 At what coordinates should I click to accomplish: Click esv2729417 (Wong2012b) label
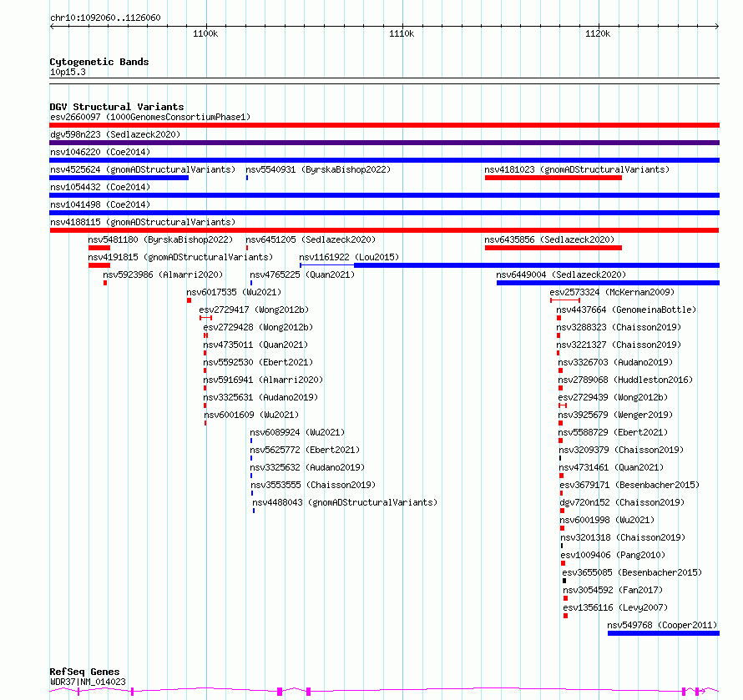tap(254, 310)
